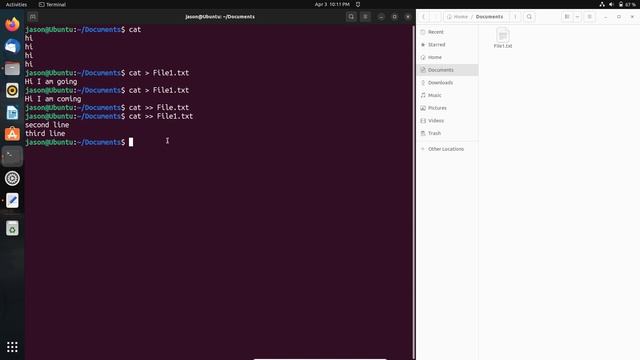Select Music in Files sidebar
This screenshot has height=360, width=640.
coord(448,95)
